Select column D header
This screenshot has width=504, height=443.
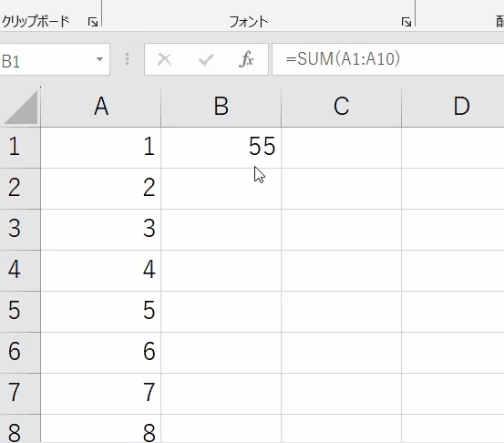(x=453, y=107)
